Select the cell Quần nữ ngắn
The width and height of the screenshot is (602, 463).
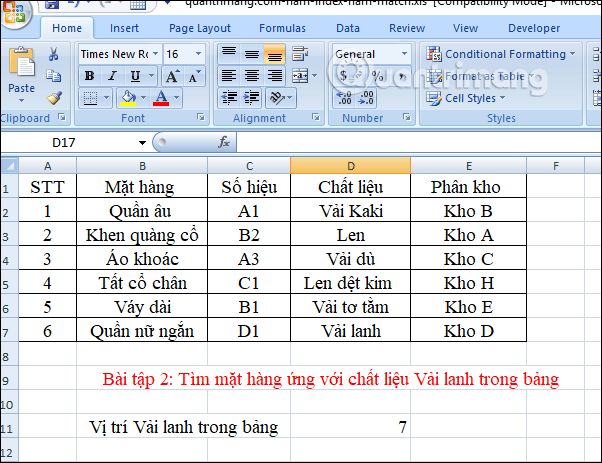(142, 331)
